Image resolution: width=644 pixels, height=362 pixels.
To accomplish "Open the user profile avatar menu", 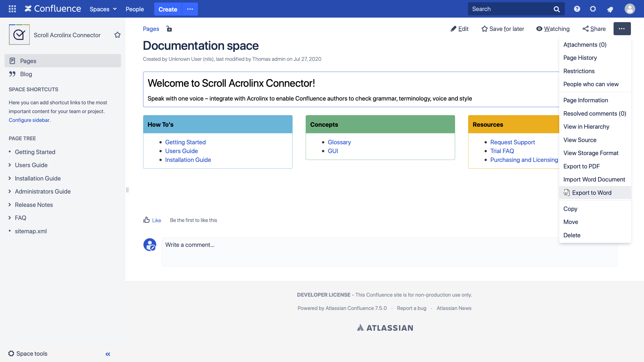I will [630, 9].
